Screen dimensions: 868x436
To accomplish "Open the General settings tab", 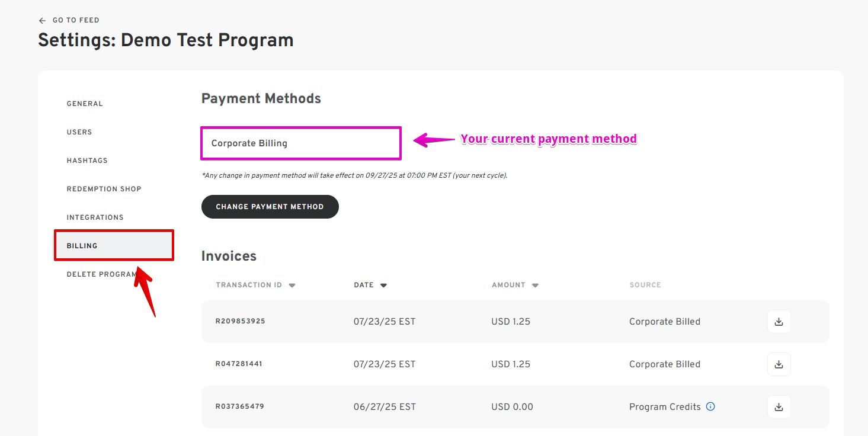I will (x=85, y=104).
